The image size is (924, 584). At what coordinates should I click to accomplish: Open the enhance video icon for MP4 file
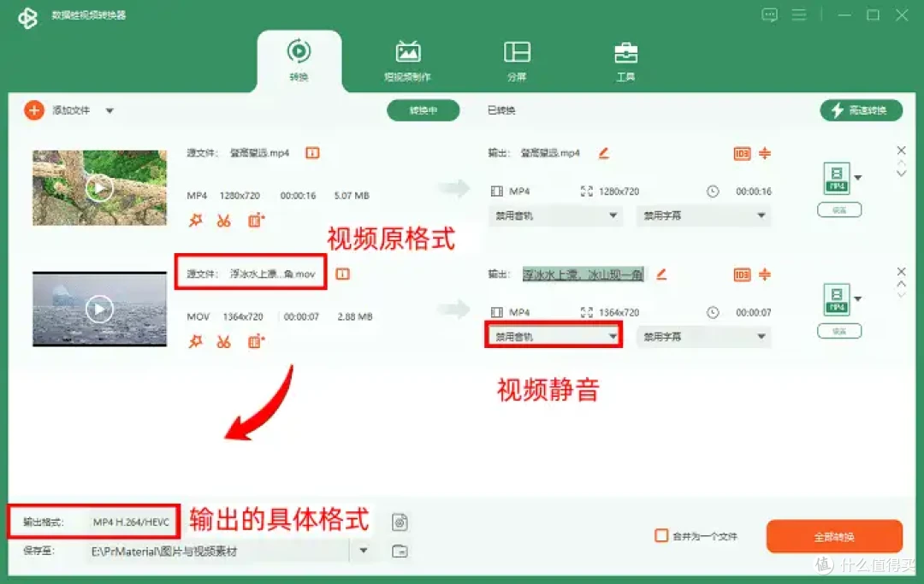coord(256,221)
